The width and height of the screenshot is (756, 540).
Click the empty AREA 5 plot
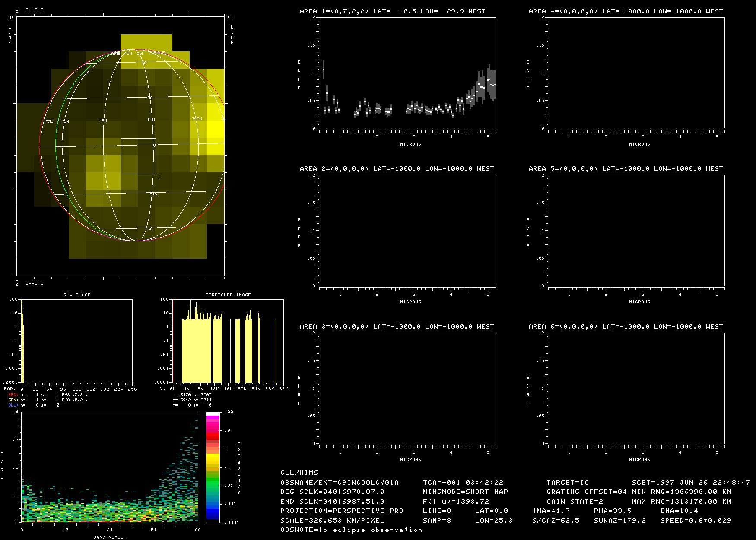pyautogui.click(x=636, y=231)
